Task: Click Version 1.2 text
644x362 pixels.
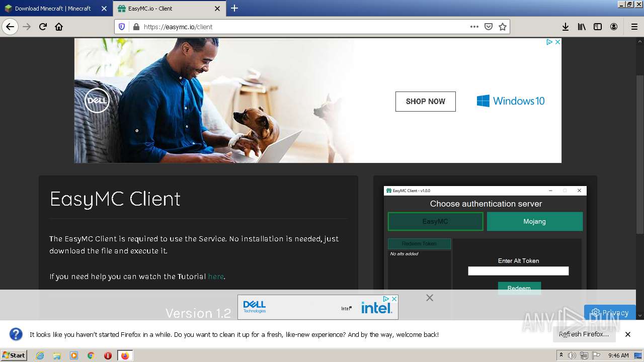Action: (x=198, y=313)
